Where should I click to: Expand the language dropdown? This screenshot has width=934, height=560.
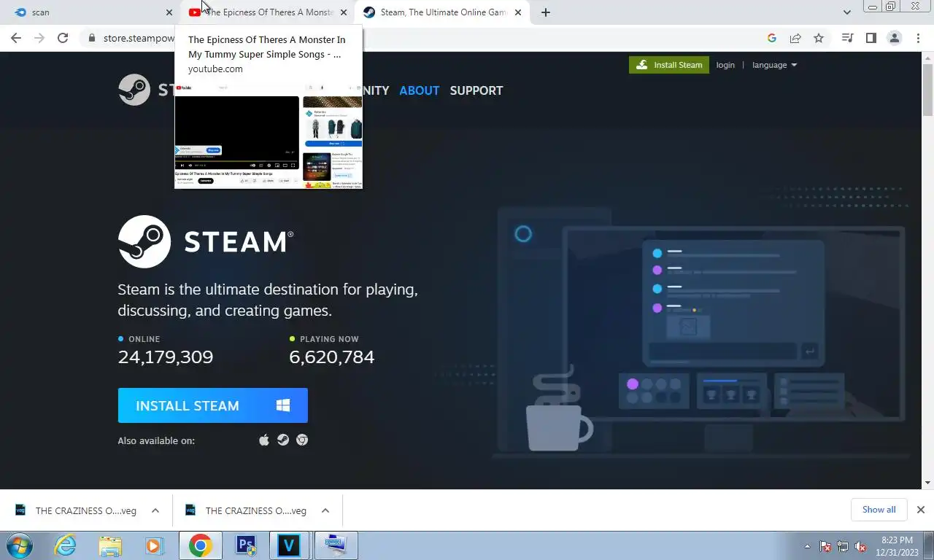coord(774,65)
